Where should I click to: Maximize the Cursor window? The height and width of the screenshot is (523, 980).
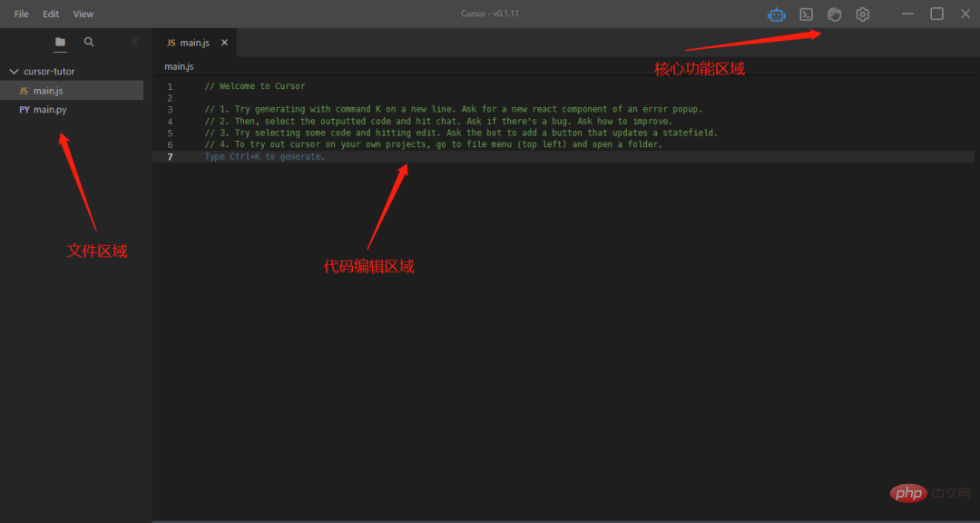point(936,14)
